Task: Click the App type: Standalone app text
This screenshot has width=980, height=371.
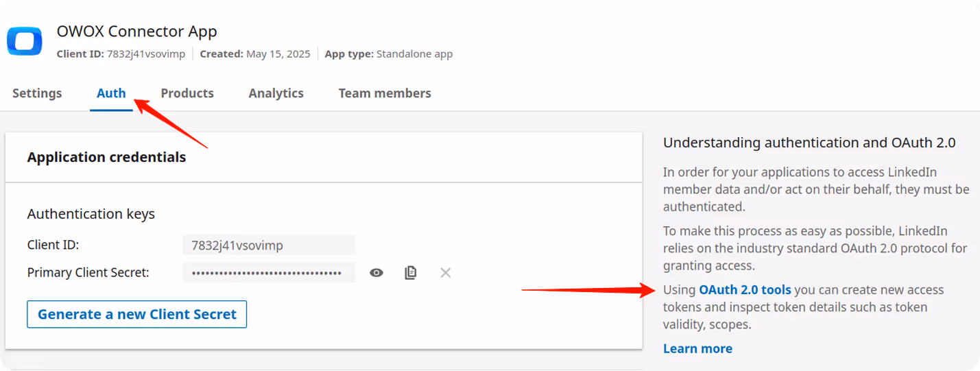Action: [389, 53]
